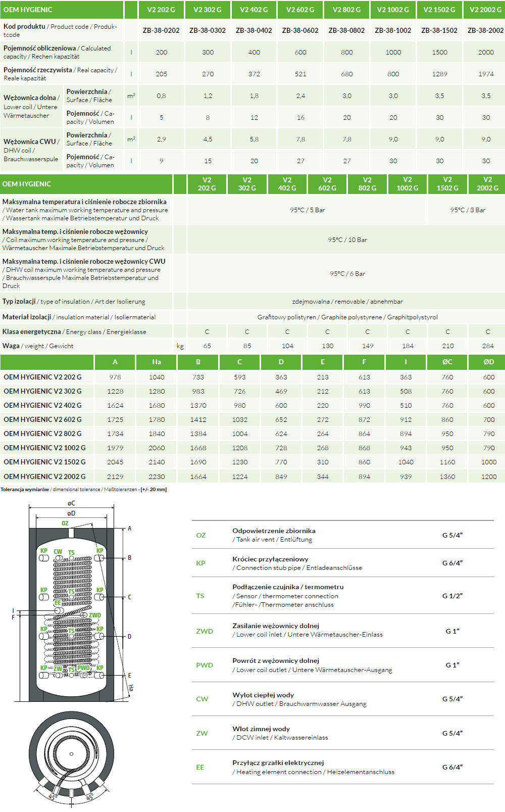The height and width of the screenshot is (812, 505).
Task: Select DHW coil surface value 5,8
Action: point(254,139)
